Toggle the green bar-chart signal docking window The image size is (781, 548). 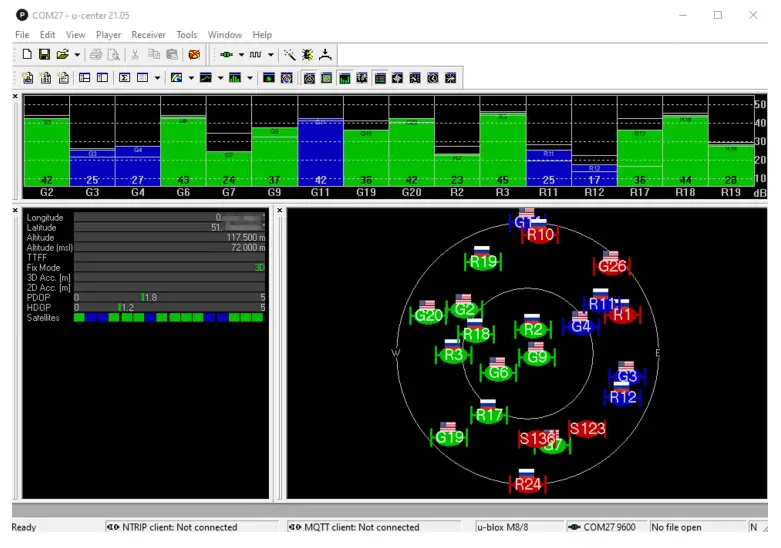coord(345,77)
